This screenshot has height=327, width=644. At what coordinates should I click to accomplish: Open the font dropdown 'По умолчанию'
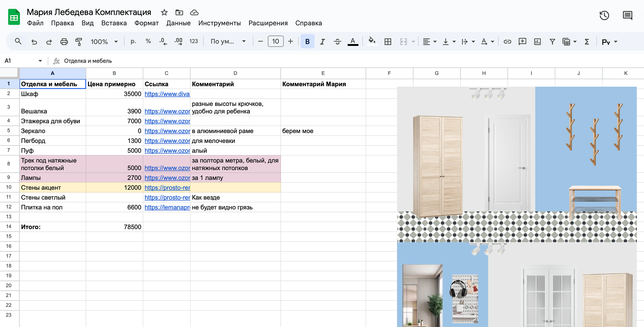coord(228,41)
